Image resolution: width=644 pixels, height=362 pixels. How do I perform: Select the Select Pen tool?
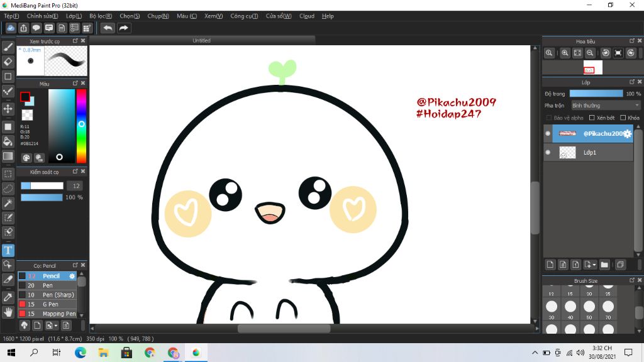pyautogui.click(x=8, y=217)
